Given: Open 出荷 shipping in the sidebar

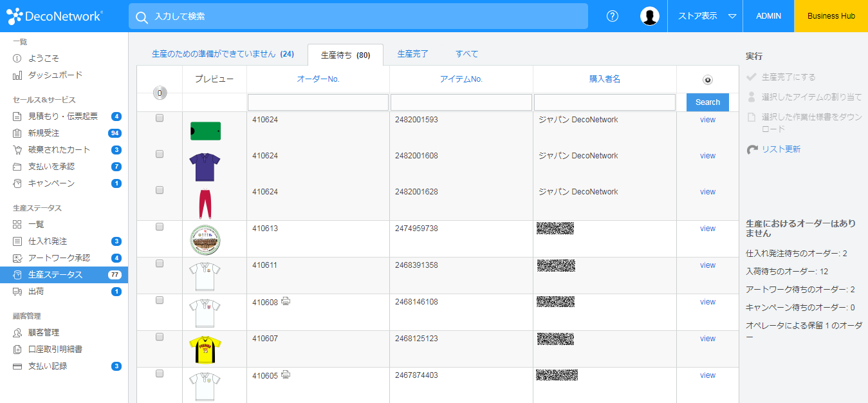Looking at the screenshot, I should [36, 292].
